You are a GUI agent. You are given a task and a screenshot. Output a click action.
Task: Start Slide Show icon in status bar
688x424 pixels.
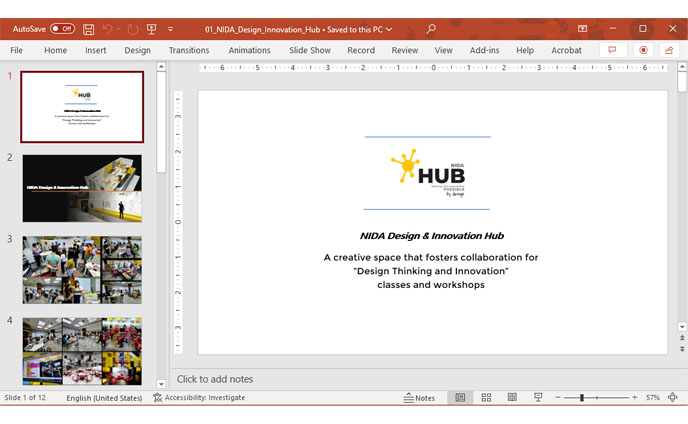point(538,398)
